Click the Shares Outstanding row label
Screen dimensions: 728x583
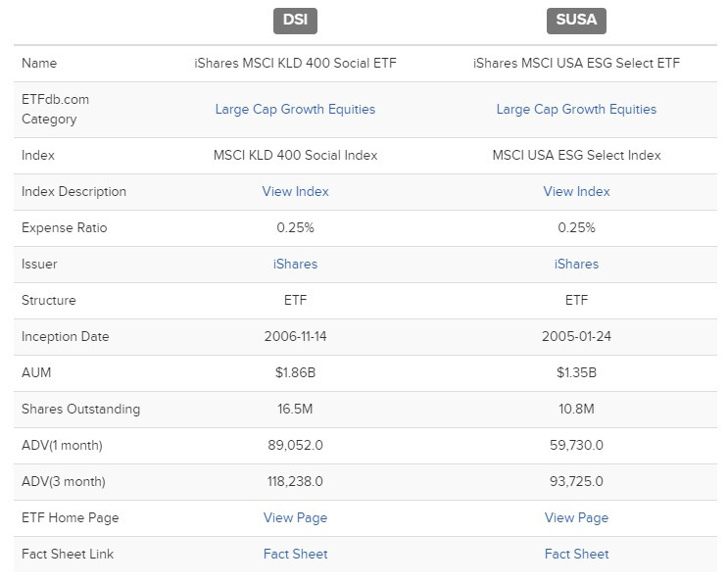coord(80,409)
